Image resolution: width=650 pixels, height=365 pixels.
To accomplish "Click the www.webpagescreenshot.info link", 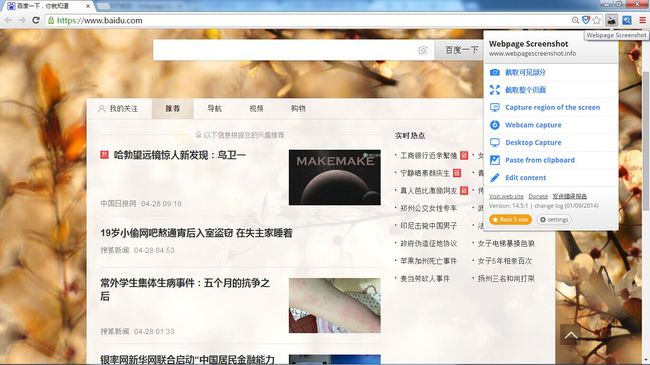I will coord(532,54).
